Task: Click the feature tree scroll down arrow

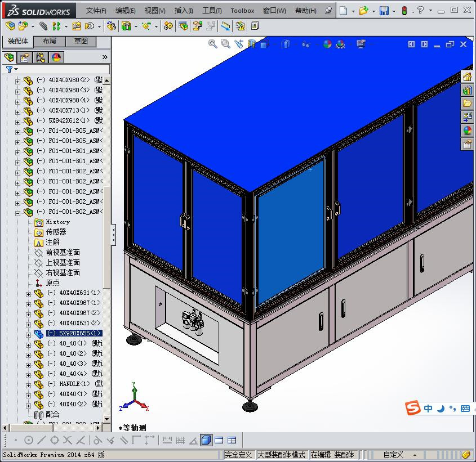Action: click(x=106, y=419)
